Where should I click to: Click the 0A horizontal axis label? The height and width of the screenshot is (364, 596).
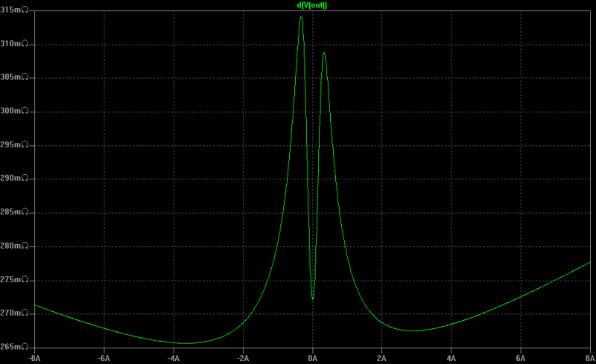tap(312, 359)
